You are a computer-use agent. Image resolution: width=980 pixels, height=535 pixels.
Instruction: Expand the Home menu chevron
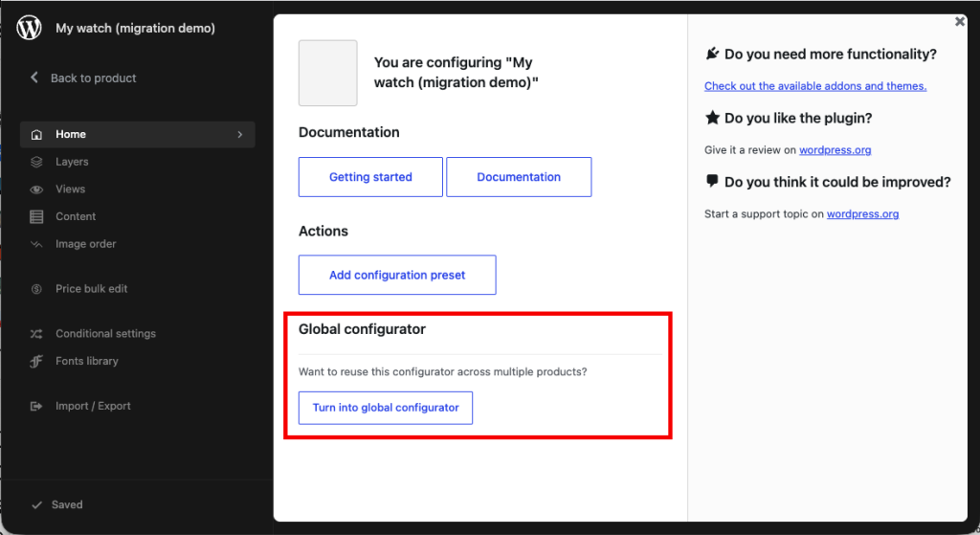click(240, 134)
